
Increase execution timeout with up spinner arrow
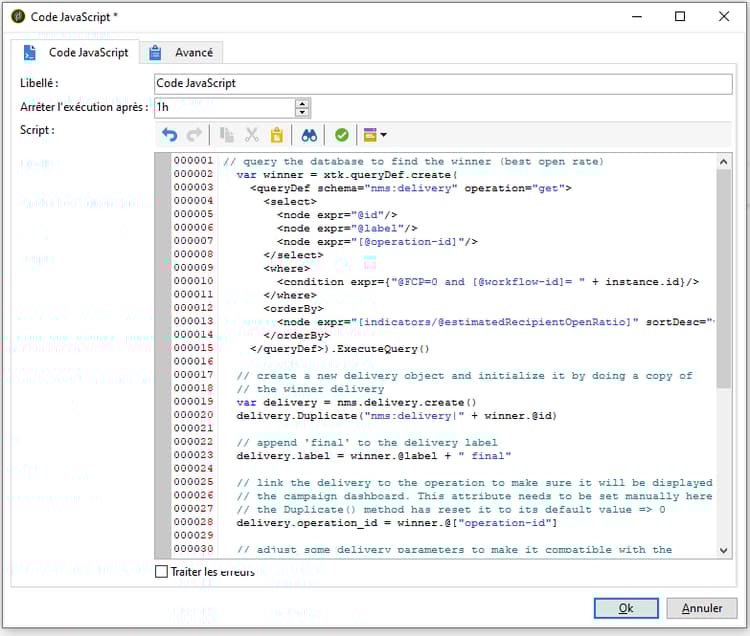click(x=302, y=102)
